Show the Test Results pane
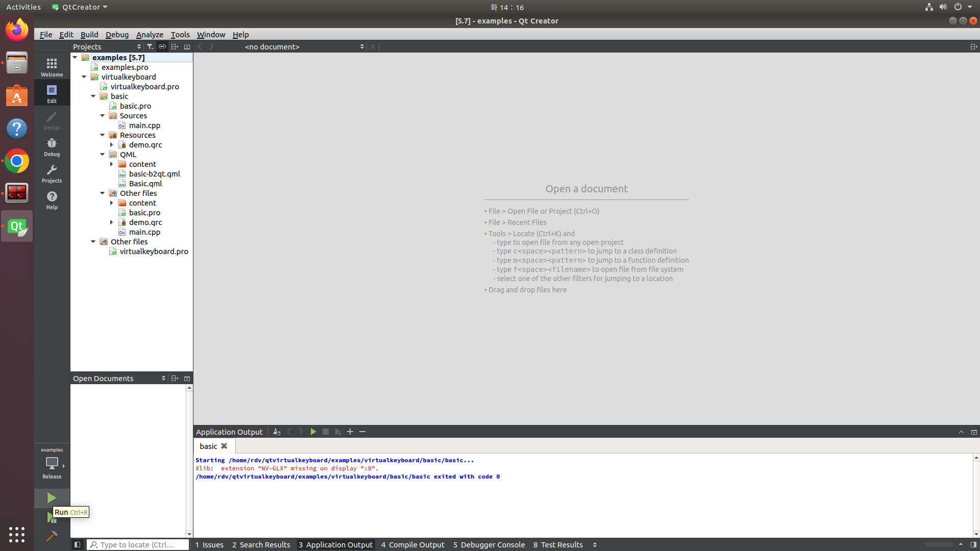The height and width of the screenshot is (551, 980). [558, 544]
